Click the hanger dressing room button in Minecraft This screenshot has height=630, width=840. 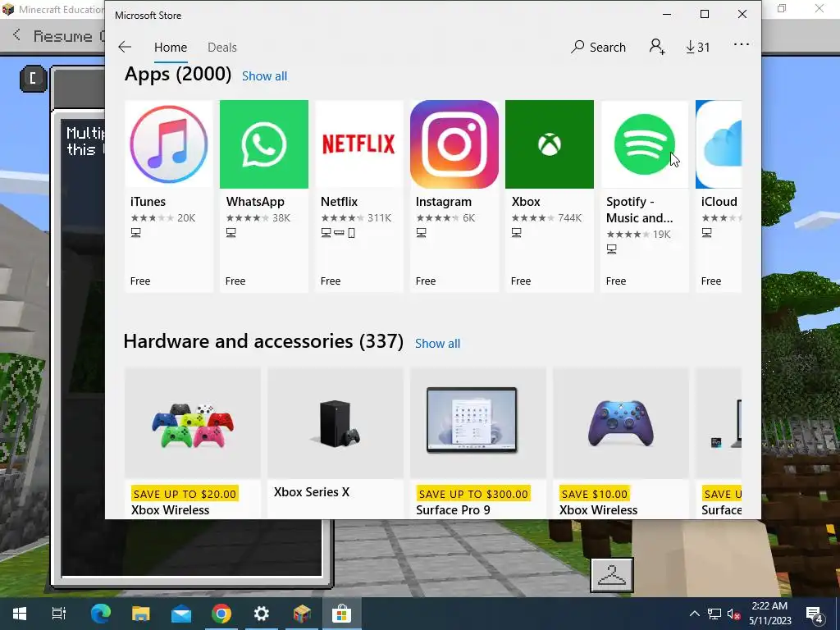point(612,575)
